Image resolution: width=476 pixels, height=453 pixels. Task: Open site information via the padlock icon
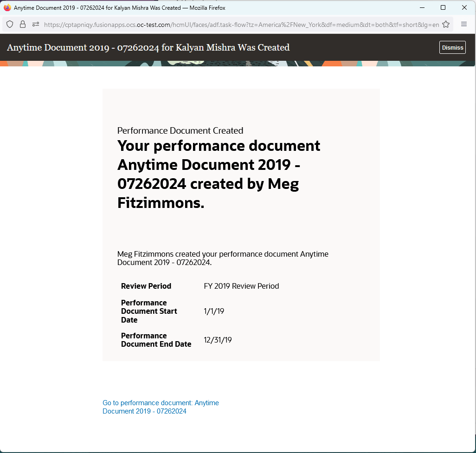click(x=22, y=24)
